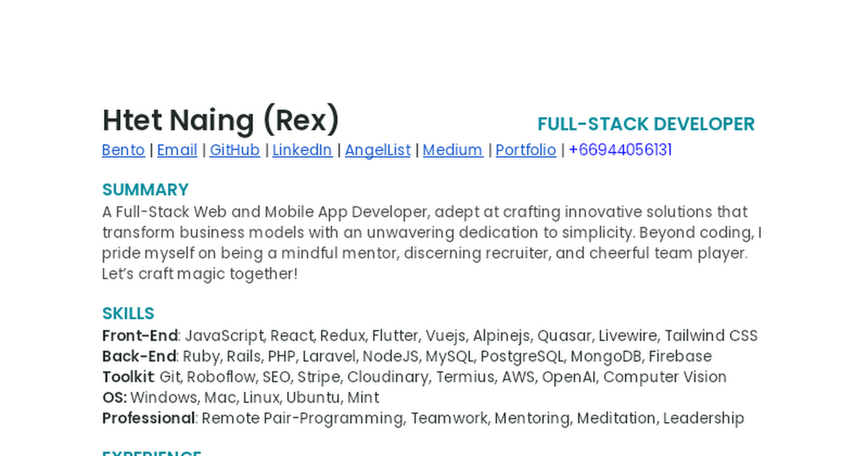Click the Back-End skills label
This screenshot has height=456, width=868.
point(139,356)
